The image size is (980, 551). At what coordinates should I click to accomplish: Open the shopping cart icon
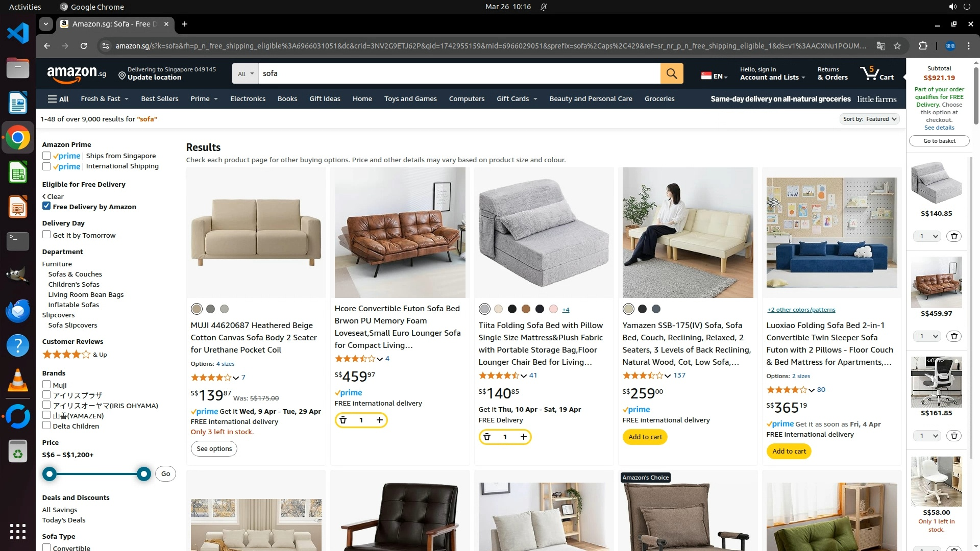[877, 73]
